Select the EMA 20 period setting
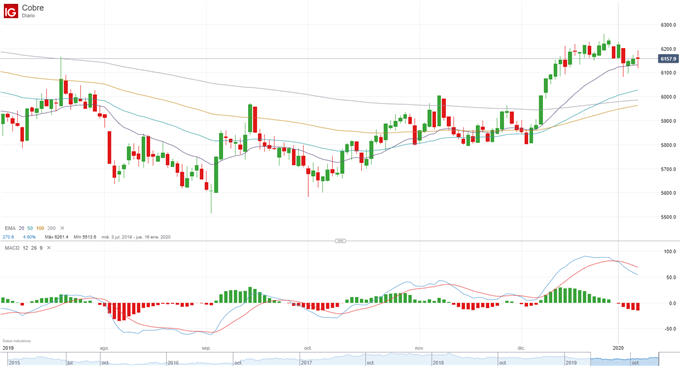 click(22, 228)
